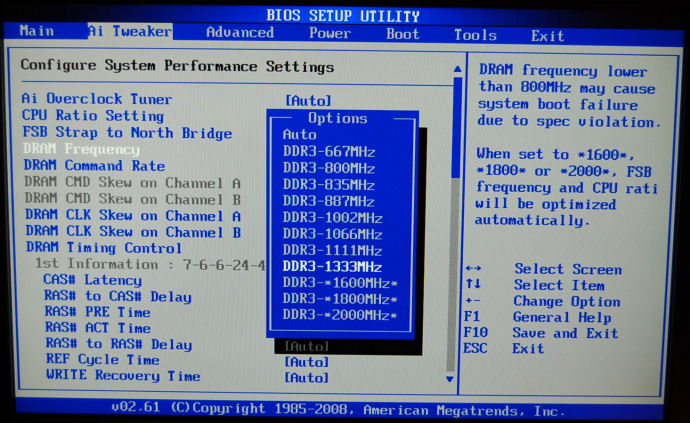
Task: Click scrollbar up arrow in settings panel
Action: [458, 69]
